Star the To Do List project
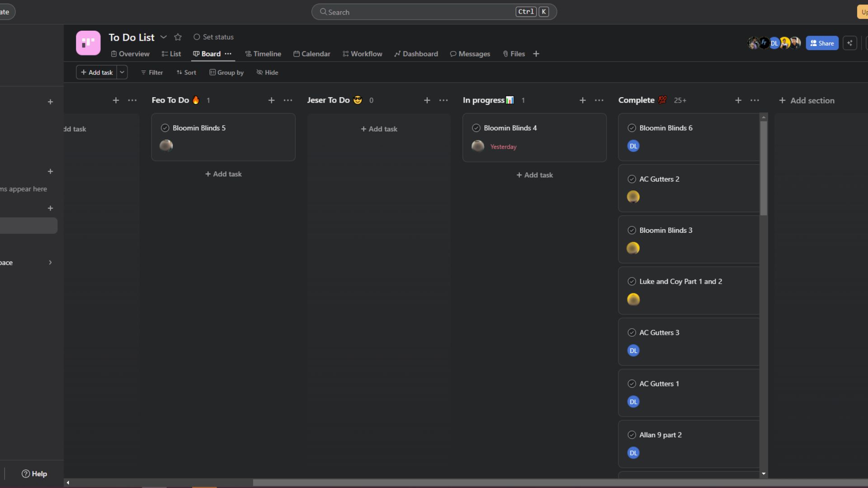The width and height of the screenshot is (868, 488). pyautogui.click(x=178, y=37)
